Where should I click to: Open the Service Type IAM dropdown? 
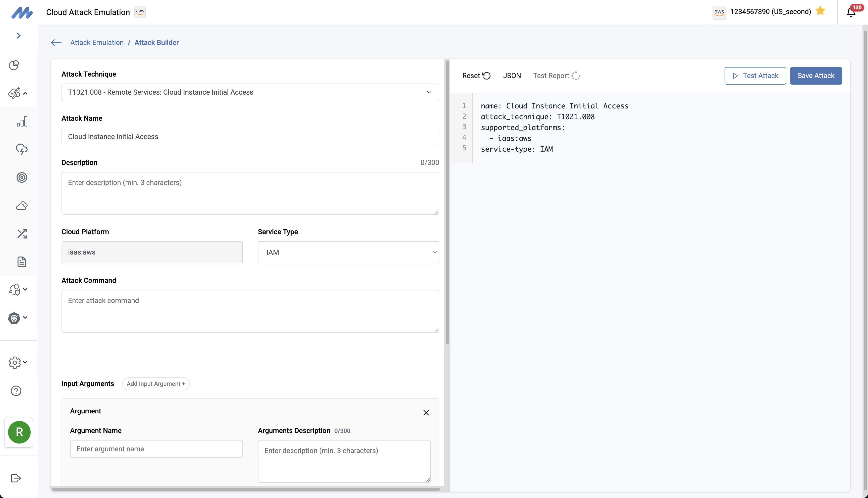[x=348, y=253]
